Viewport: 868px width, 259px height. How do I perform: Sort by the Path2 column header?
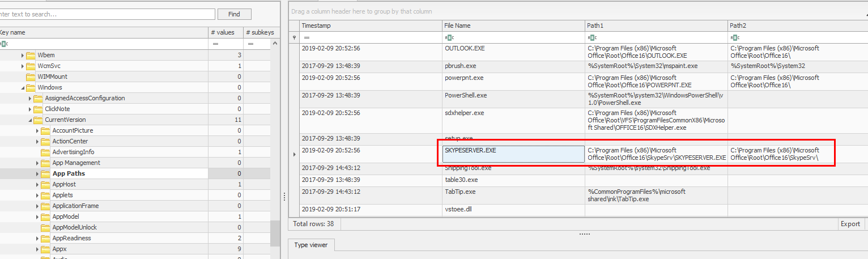pyautogui.click(x=797, y=26)
